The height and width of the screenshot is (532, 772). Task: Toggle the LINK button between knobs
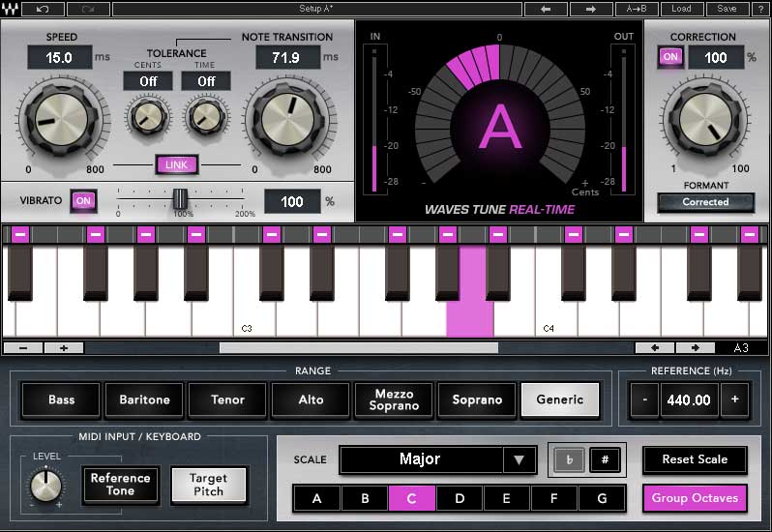[x=176, y=165]
